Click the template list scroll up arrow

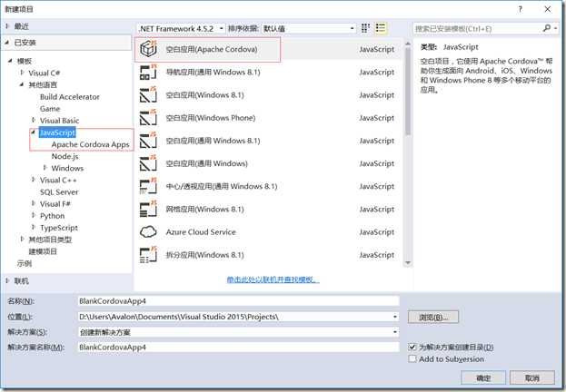[408, 44]
